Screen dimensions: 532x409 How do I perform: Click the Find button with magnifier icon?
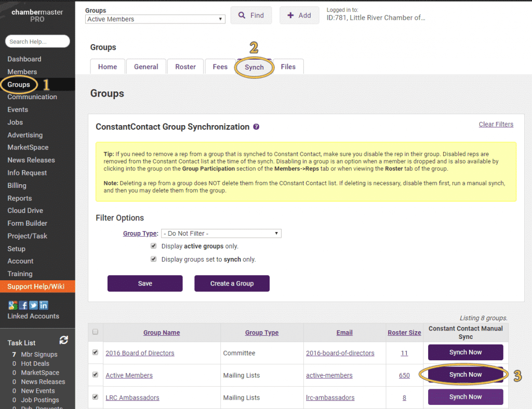251,15
